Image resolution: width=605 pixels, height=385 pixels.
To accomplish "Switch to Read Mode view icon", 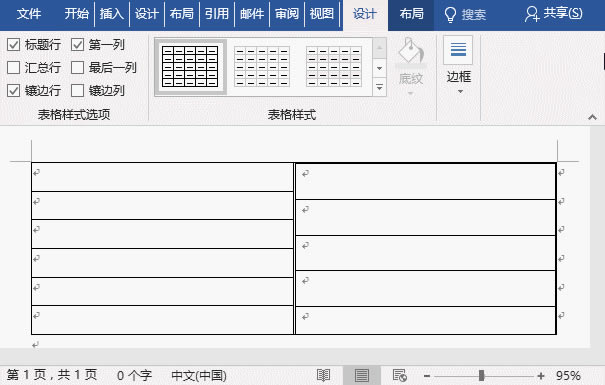I will (x=323, y=375).
